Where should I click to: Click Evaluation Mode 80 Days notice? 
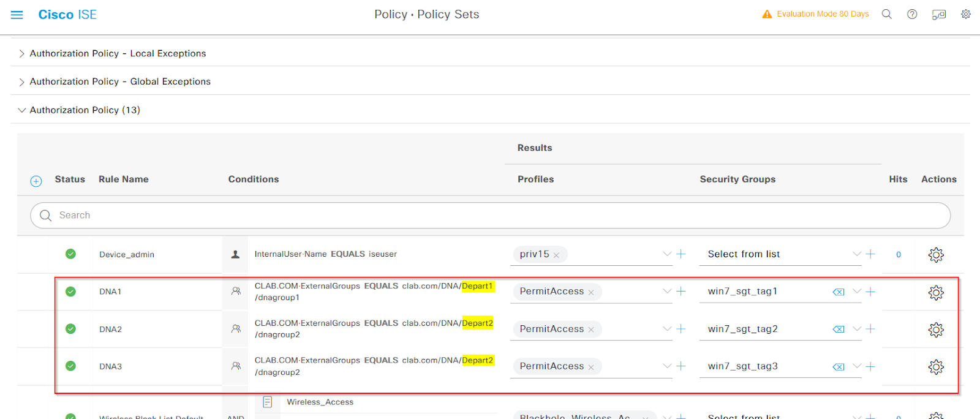823,14
